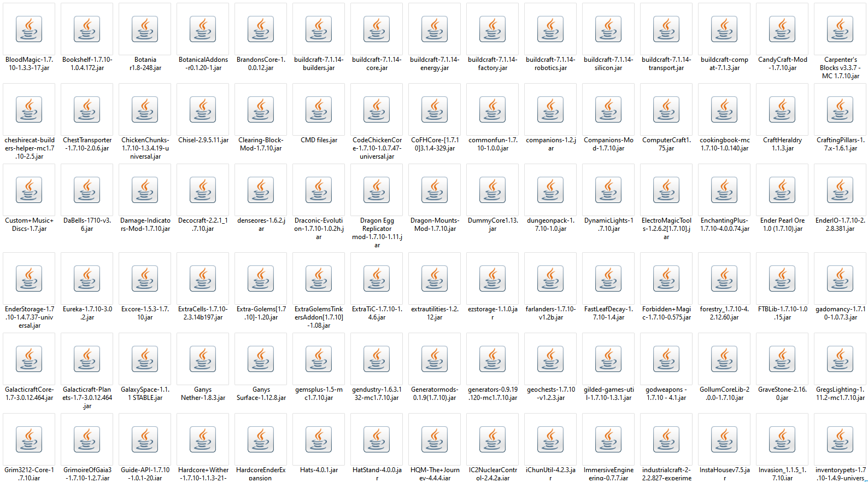This screenshot has width=868, height=482.
Task: Select Clearing-Block-Mod-1.7.10.jar icon
Action: [261, 109]
